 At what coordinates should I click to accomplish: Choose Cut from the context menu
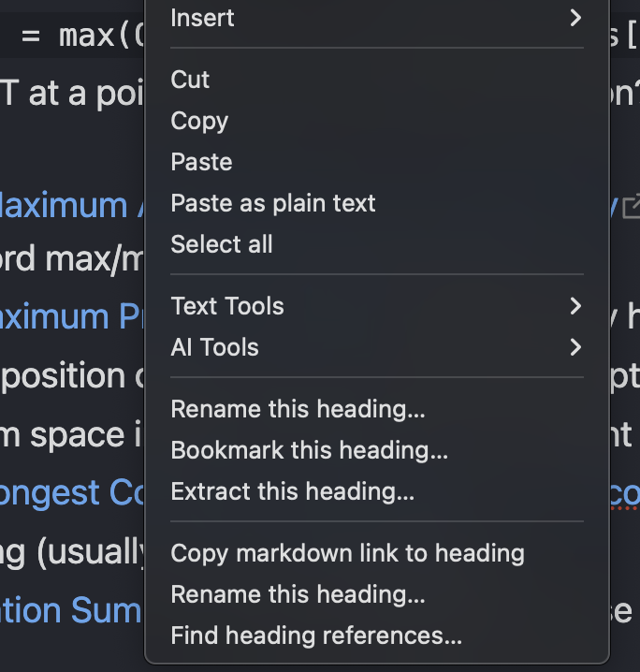(377, 80)
